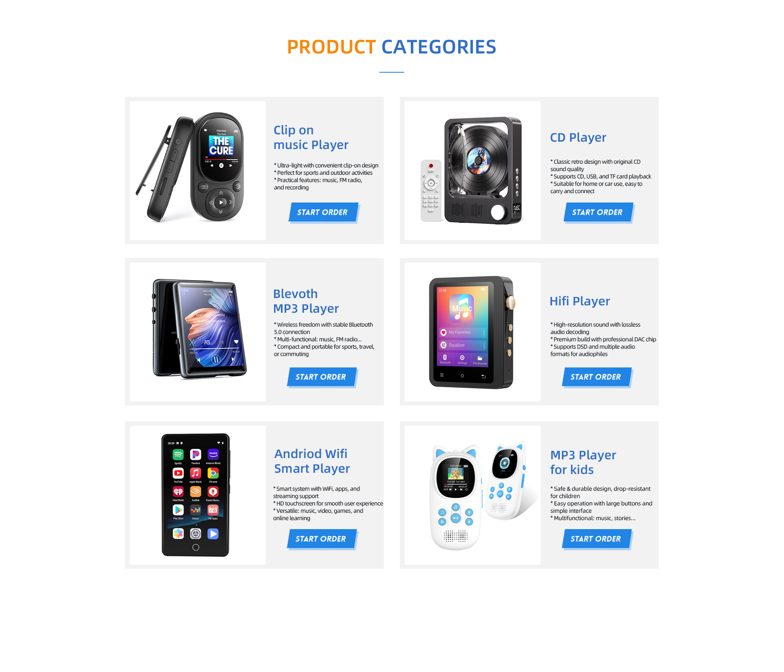The width and height of the screenshot is (784, 672).
Task: Click START ORDER for MP3 Player for kids
Action: click(x=597, y=539)
